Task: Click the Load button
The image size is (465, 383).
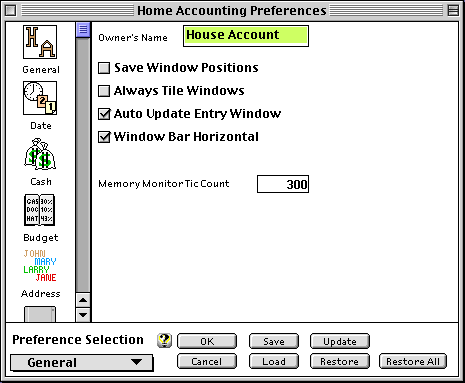Action: click(274, 362)
